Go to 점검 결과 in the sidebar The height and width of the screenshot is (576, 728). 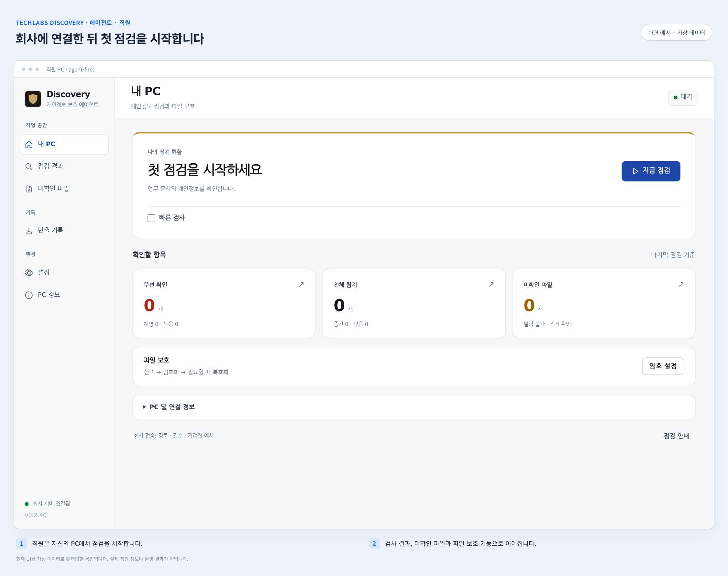pyautogui.click(x=64, y=166)
